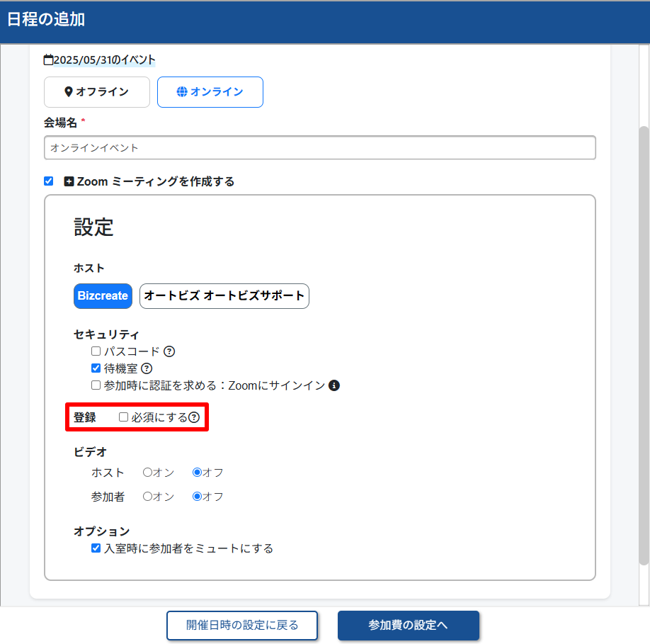Choose オートビズ オートビズサポート as host

224,296
